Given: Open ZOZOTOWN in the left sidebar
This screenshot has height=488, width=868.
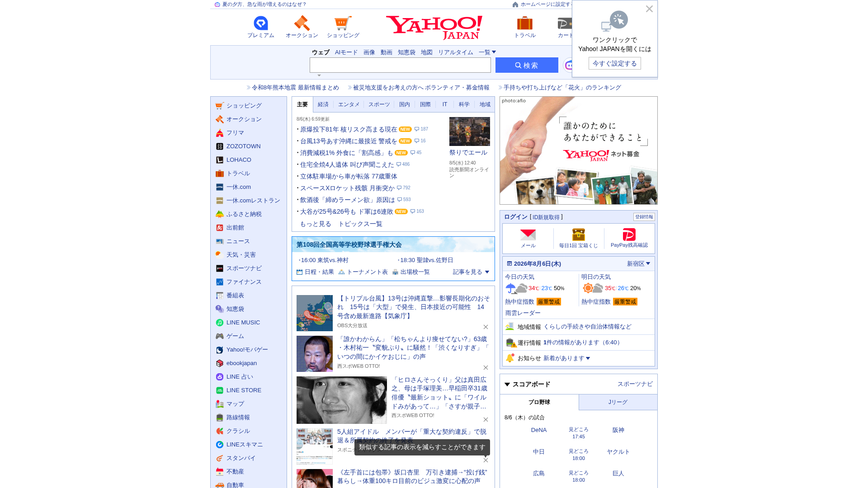Looking at the screenshot, I should pyautogui.click(x=243, y=146).
